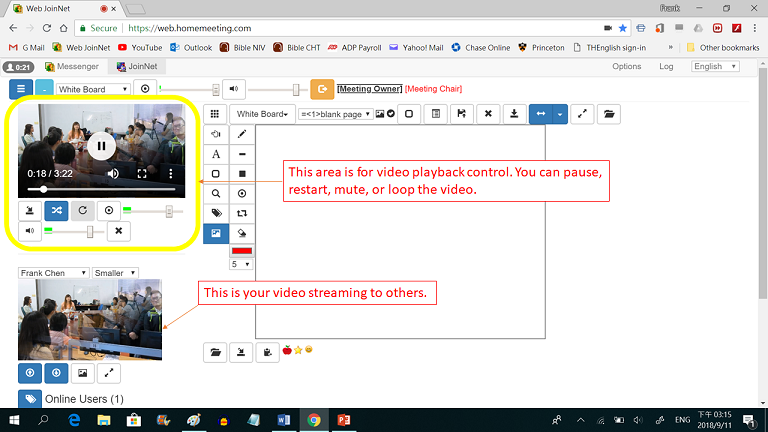Image resolution: width=768 pixels, height=432 pixels.
Task: Select the text tool A
Action: pyautogui.click(x=216, y=154)
